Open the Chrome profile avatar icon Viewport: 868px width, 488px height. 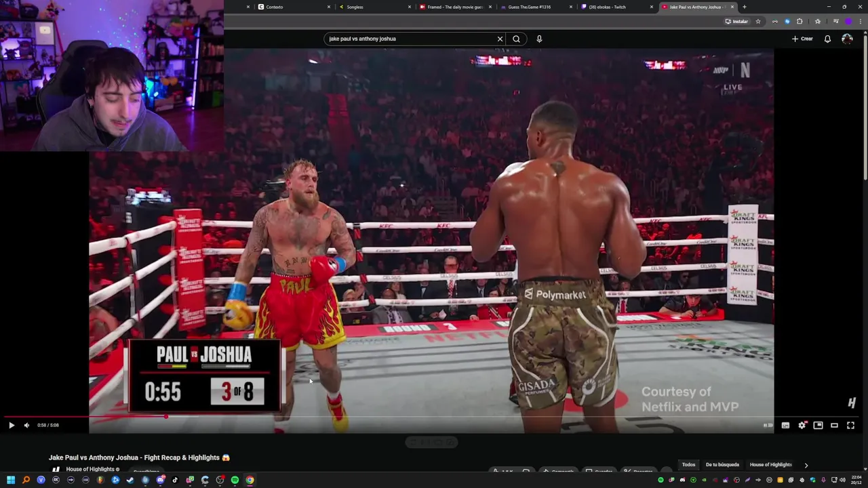[x=848, y=21]
